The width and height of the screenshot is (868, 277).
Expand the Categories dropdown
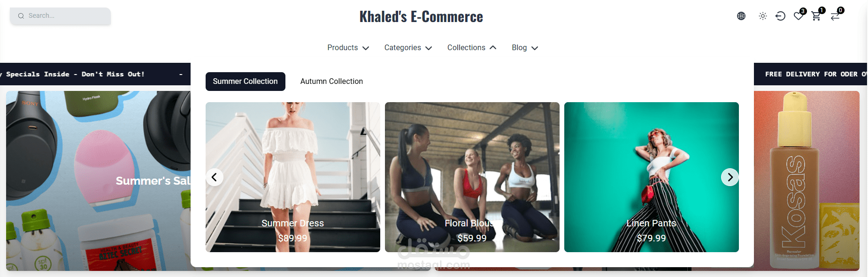coord(408,48)
